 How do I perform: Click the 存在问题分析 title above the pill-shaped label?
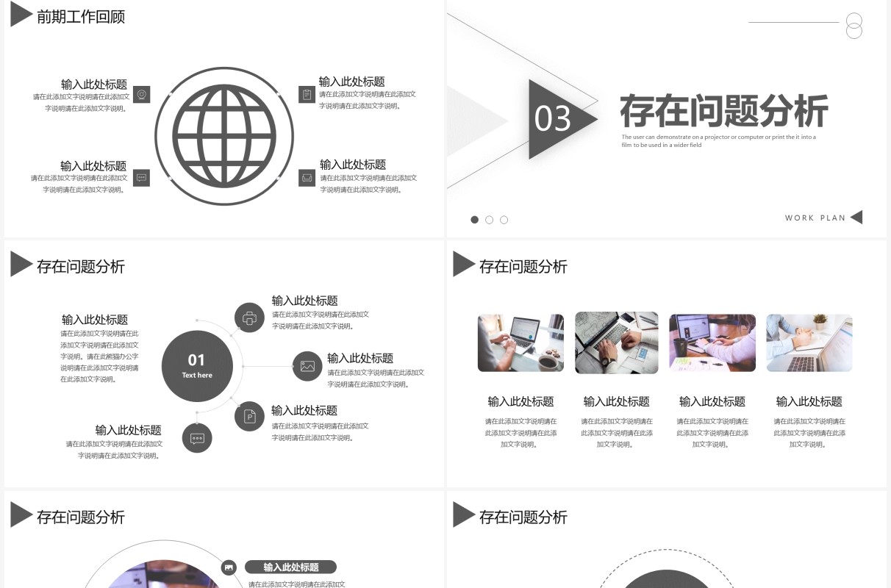pyautogui.click(x=81, y=517)
